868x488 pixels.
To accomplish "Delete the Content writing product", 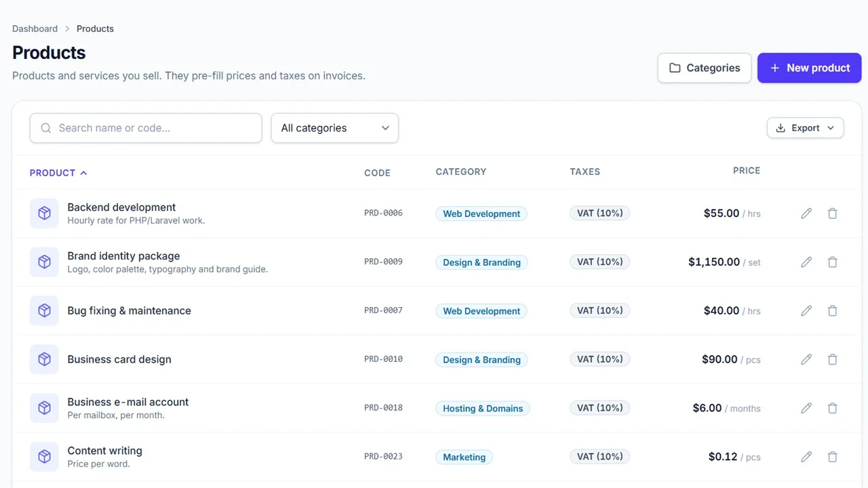I will click(833, 457).
